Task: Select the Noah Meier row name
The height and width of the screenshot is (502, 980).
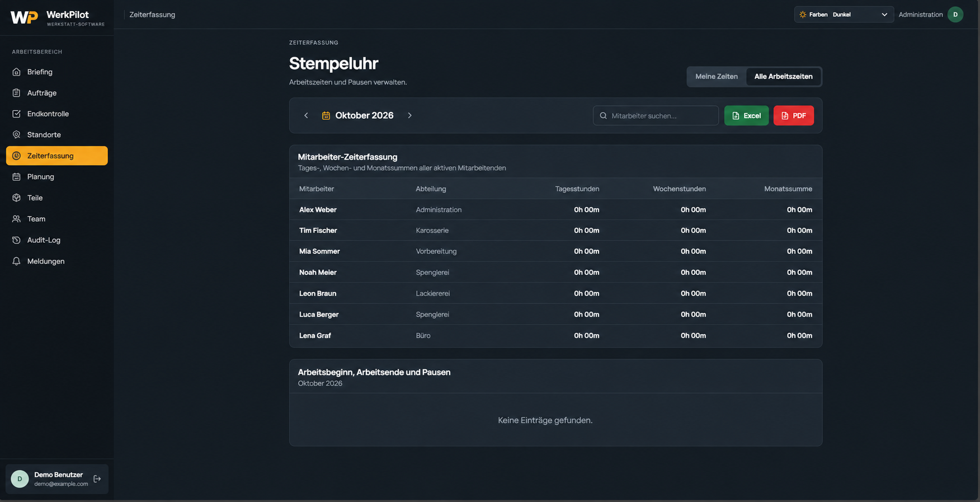Action: click(318, 273)
